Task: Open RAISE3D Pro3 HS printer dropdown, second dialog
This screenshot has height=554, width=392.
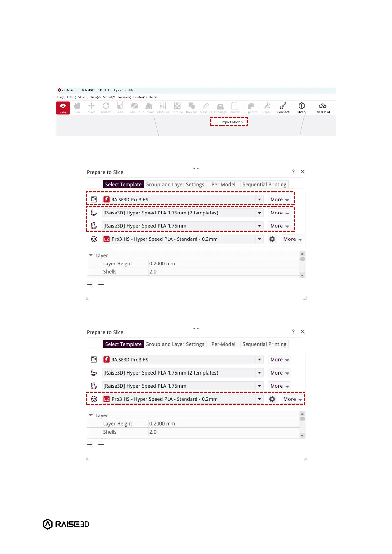Action: point(183,360)
